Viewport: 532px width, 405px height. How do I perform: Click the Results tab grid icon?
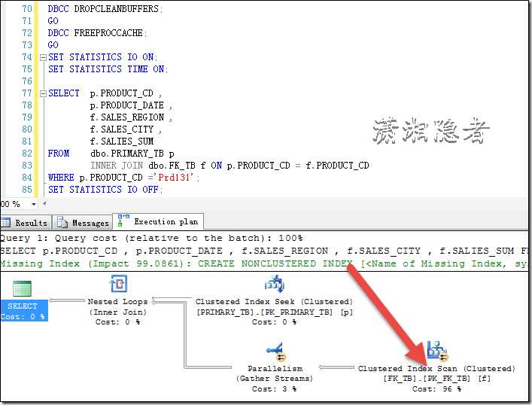click(x=6, y=223)
